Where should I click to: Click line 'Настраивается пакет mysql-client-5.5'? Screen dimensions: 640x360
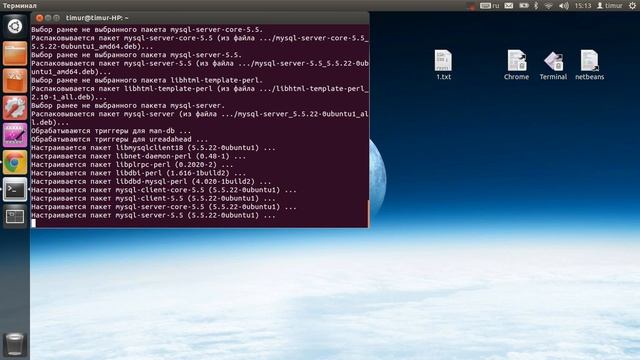(x=153, y=198)
